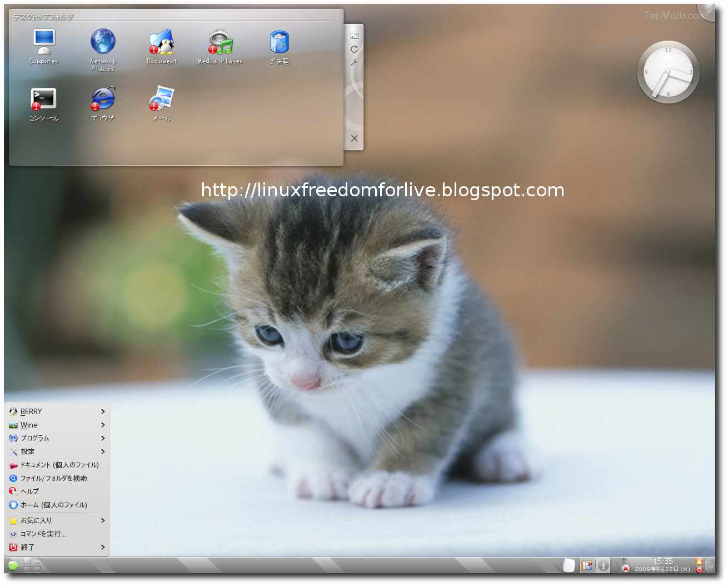The width and height of the screenshot is (728, 586).
Task: Click the white sheet icon in the panel
Action: tap(569, 565)
